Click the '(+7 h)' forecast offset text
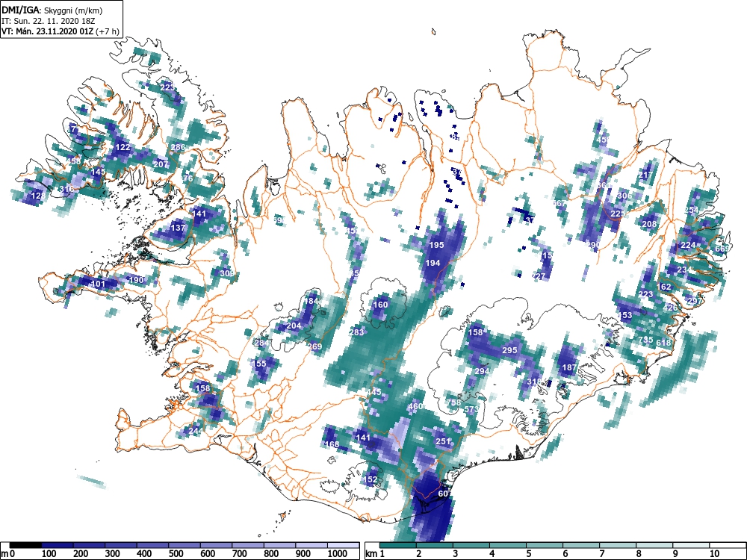 [x=108, y=31]
